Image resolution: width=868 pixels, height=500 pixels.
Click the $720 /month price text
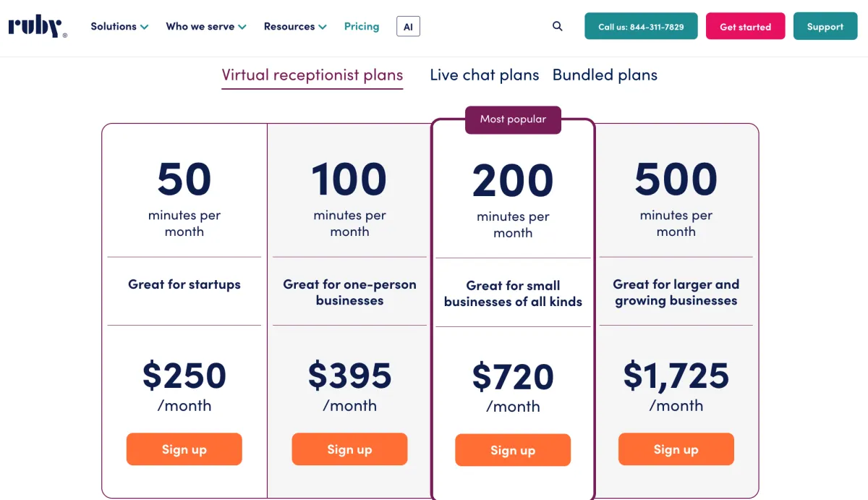(x=513, y=378)
